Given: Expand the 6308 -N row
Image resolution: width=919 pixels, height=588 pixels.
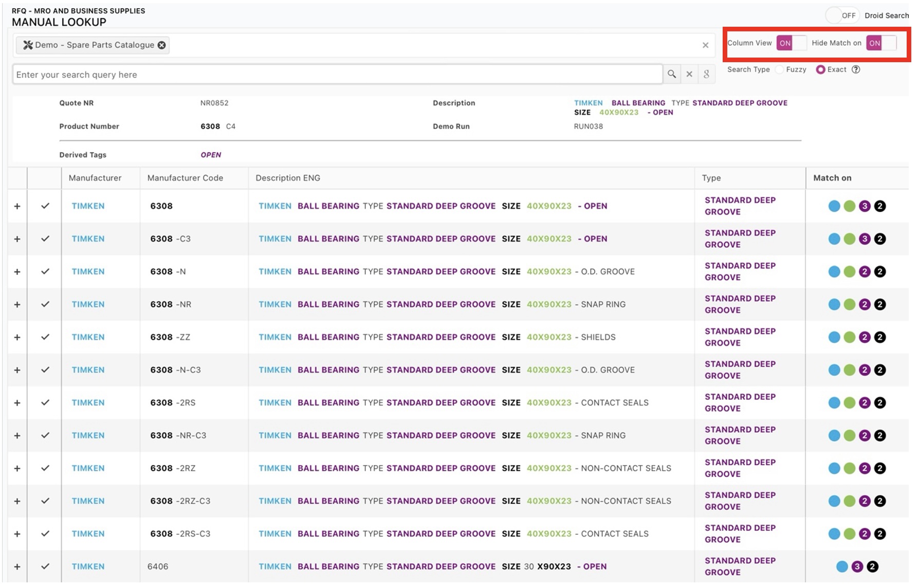Looking at the screenshot, I should (x=17, y=272).
